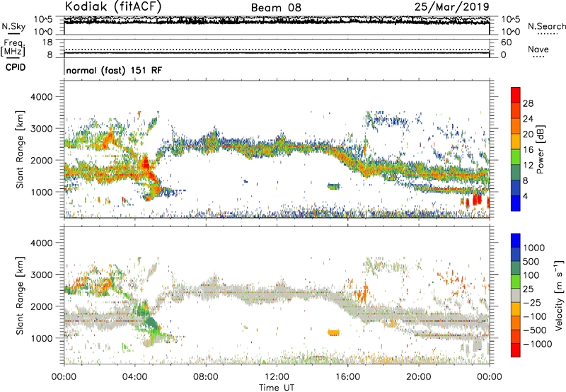
Task: Click the 04:00 time tick label
Action: click(x=134, y=377)
